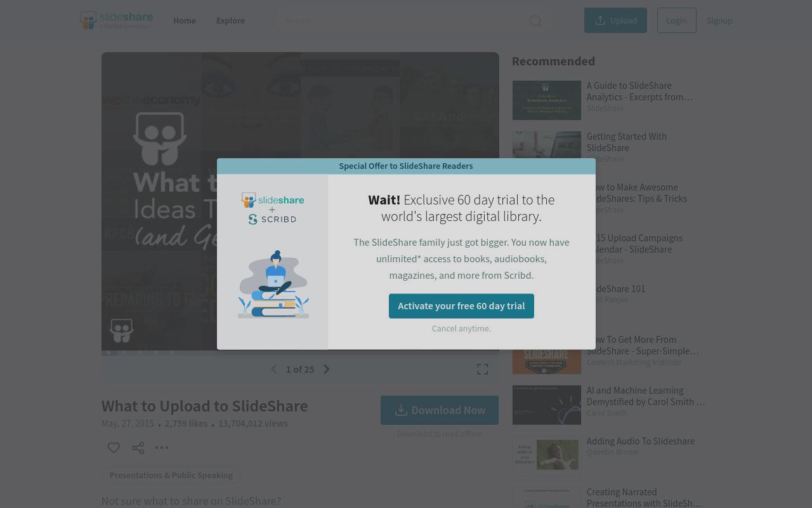812x508 pixels.
Task: Activate your free 60 day trial
Action: point(461,305)
